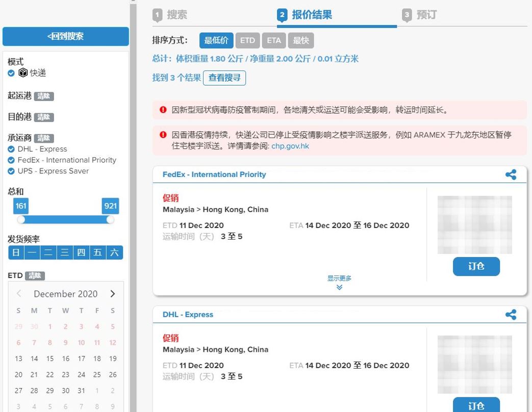Screen dimensions: 532x412
Task: Clear the 目的港 destination port filter
Action: point(44,117)
